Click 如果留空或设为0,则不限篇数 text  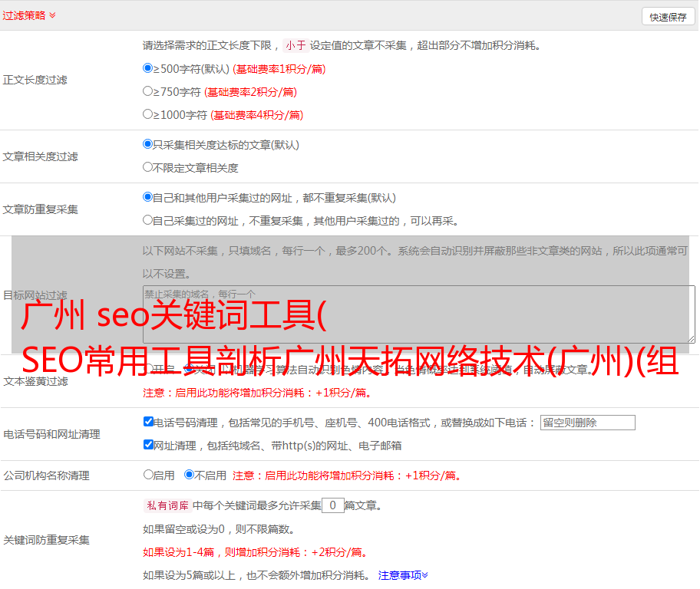click(x=219, y=529)
